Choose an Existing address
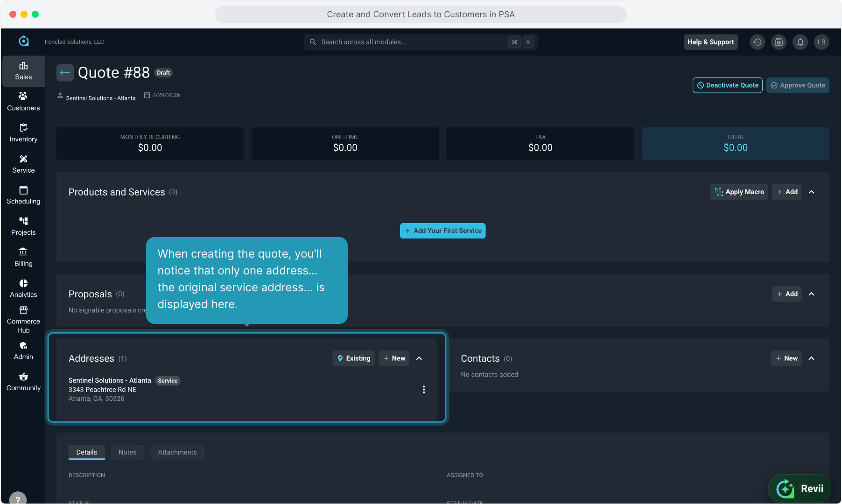 (353, 358)
